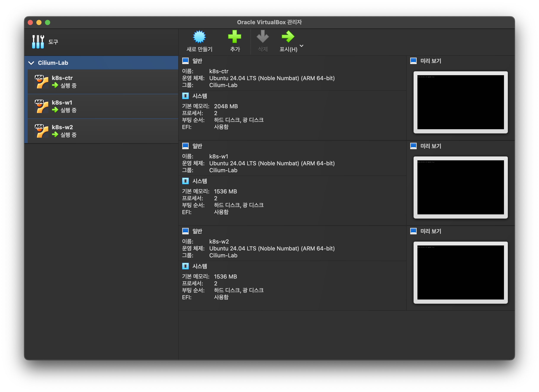539x392 pixels.
Task: Click k8s-w1 General (일반) monitor icon
Action: (185, 146)
